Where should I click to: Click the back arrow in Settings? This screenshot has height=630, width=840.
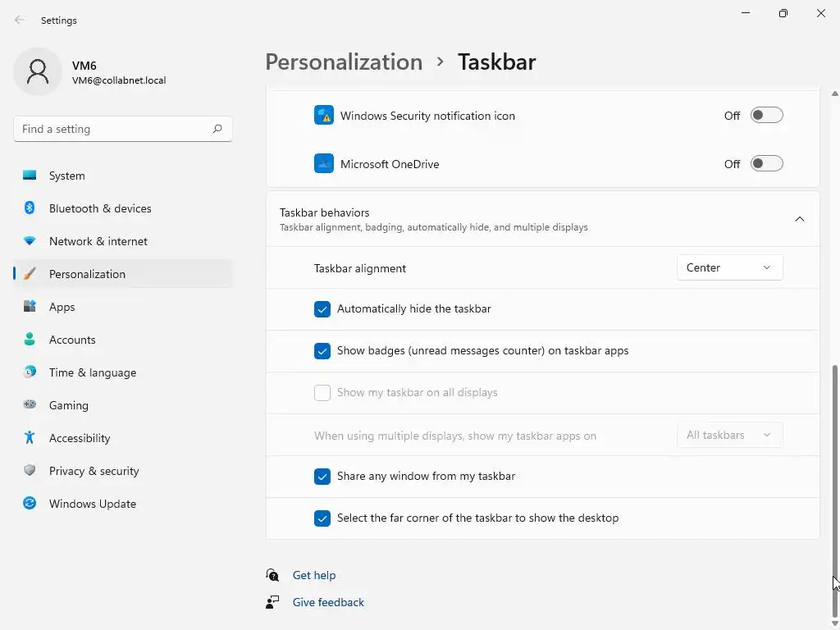pos(20,21)
